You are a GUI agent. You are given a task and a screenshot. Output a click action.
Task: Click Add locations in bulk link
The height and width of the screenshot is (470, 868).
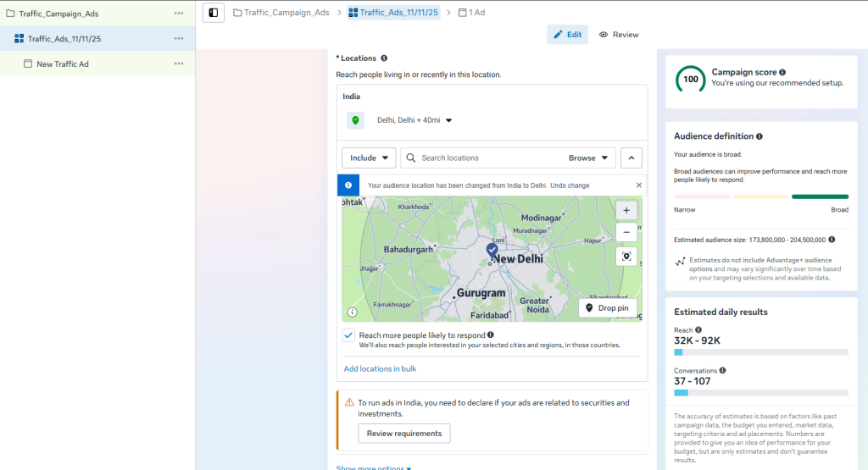(x=380, y=368)
